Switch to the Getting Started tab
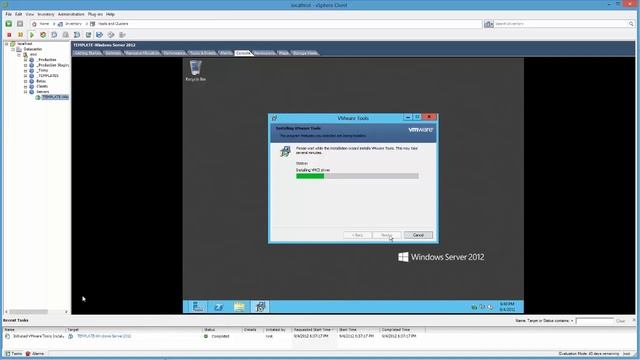Screen dimensions: 640x360 pos(88,53)
